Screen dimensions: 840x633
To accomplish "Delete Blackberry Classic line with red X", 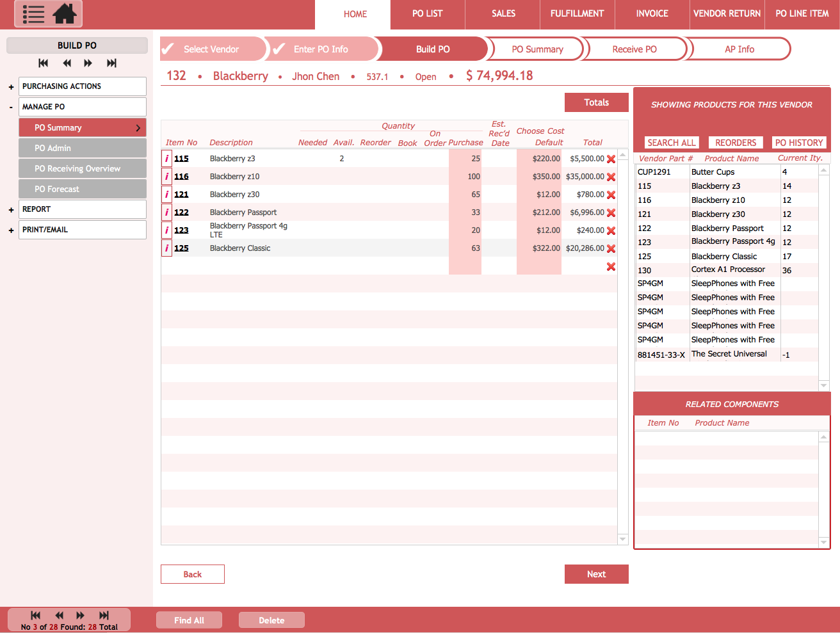I will tap(611, 248).
